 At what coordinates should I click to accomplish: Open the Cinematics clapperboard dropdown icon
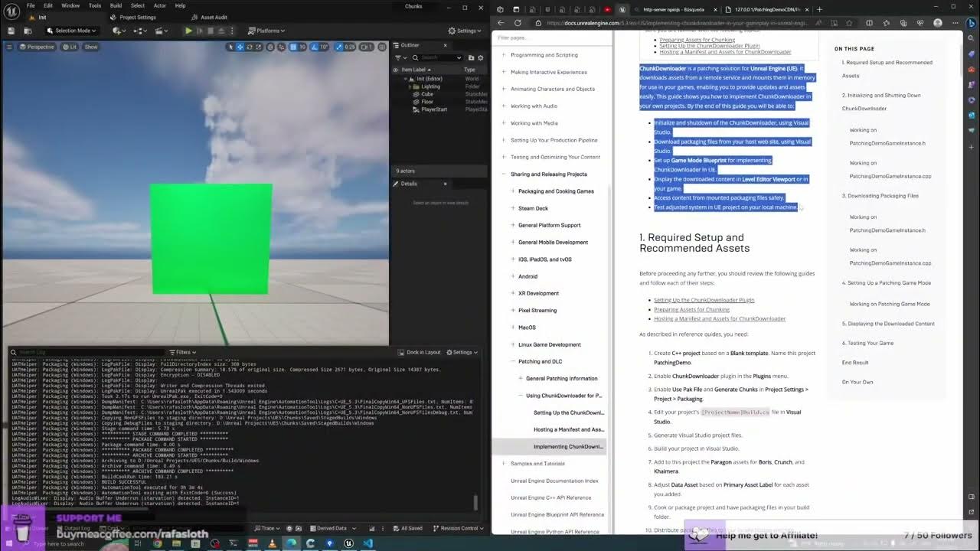(161, 31)
